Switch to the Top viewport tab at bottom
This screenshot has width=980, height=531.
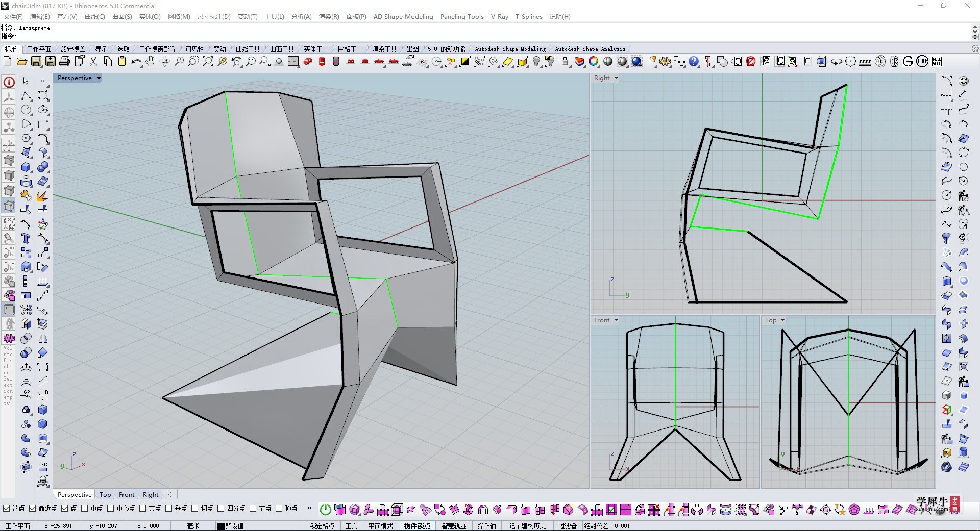point(105,495)
